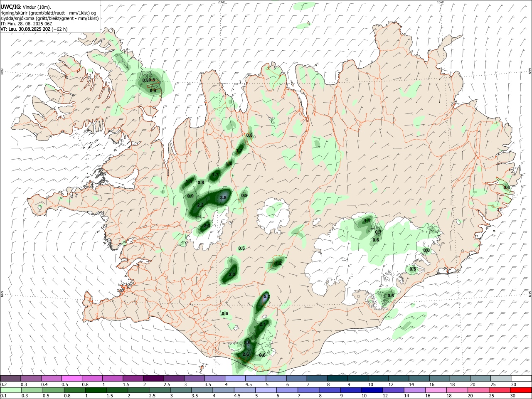Image resolution: width=532 pixels, height=399 pixels.
Task: Click the 15W longitude label
Action: (x=441, y=2)
